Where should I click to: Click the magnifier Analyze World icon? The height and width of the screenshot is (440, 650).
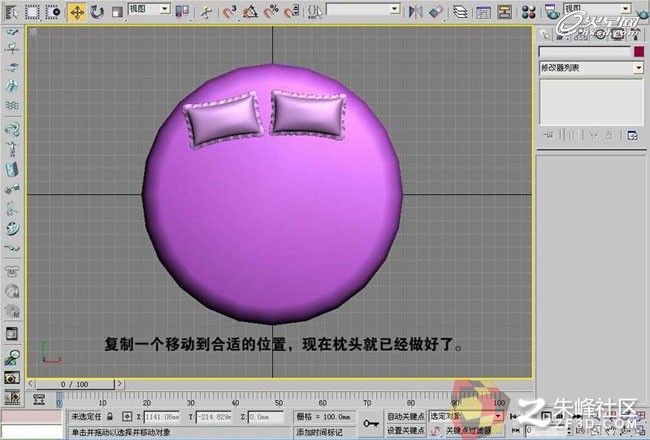[12, 357]
